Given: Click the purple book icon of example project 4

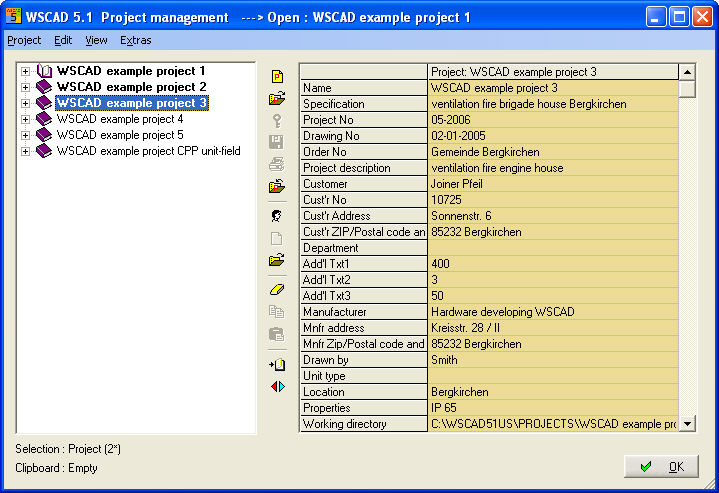Looking at the screenshot, I should (x=44, y=119).
